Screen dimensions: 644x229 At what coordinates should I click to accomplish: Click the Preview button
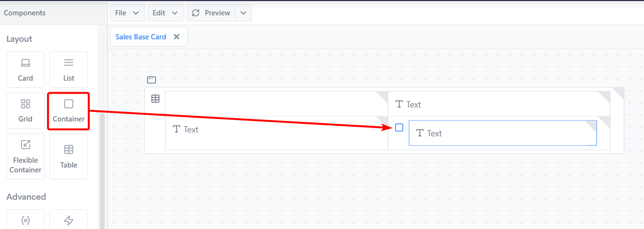click(211, 13)
